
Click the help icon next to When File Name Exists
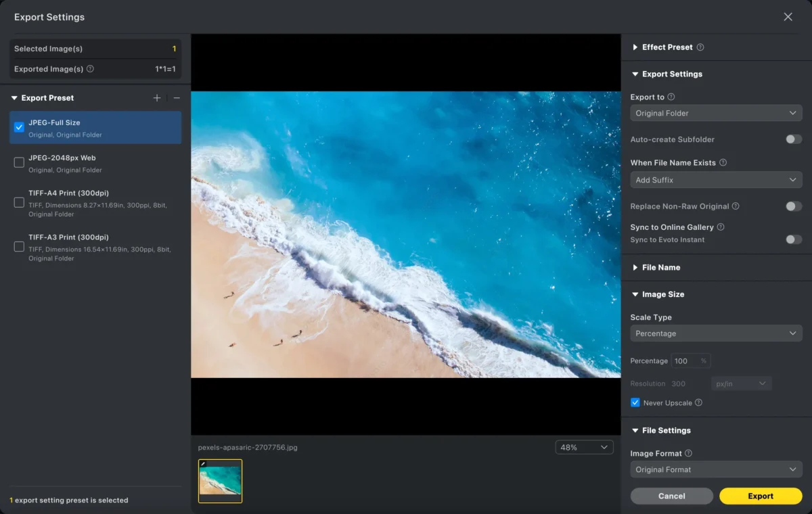723,163
